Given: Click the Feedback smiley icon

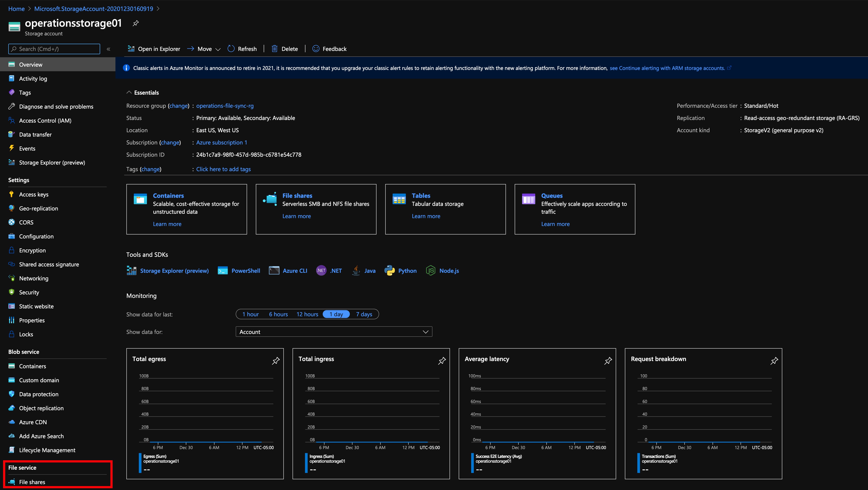Looking at the screenshot, I should [316, 49].
